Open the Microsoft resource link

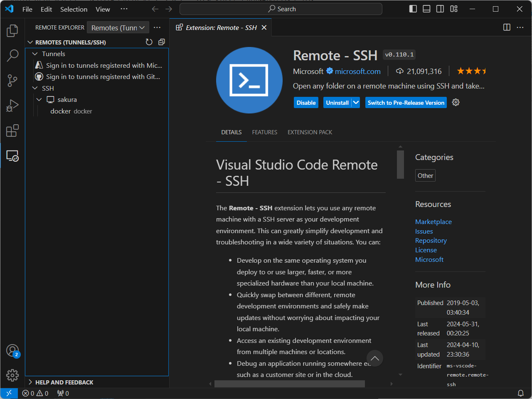pyautogui.click(x=429, y=260)
